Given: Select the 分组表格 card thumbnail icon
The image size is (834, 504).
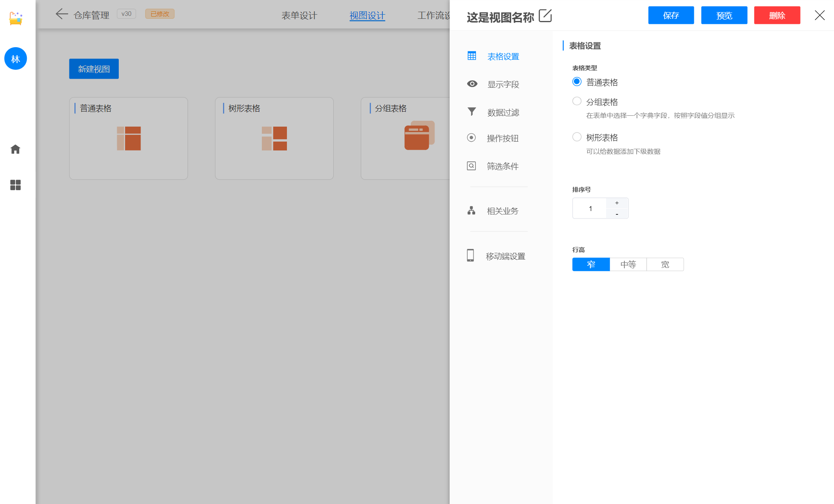Looking at the screenshot, I should 420,135.
